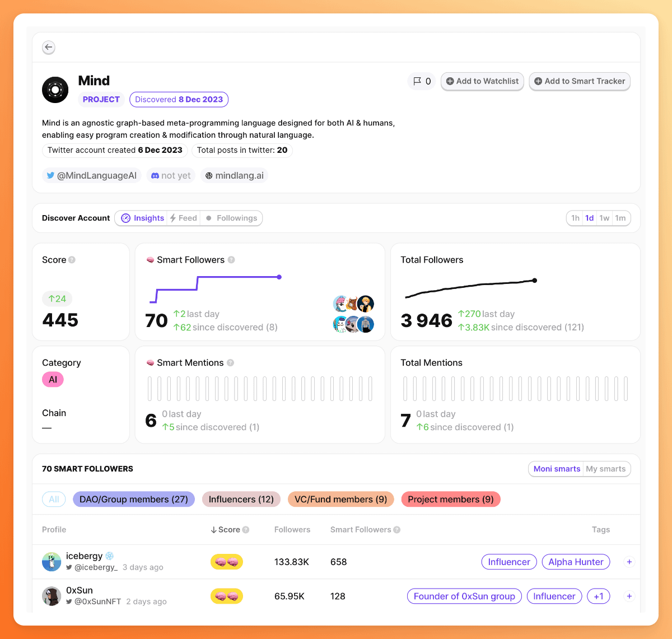Click the Founder of 0xSun group tag
672x639 pixels.
(x=464, y=596)
